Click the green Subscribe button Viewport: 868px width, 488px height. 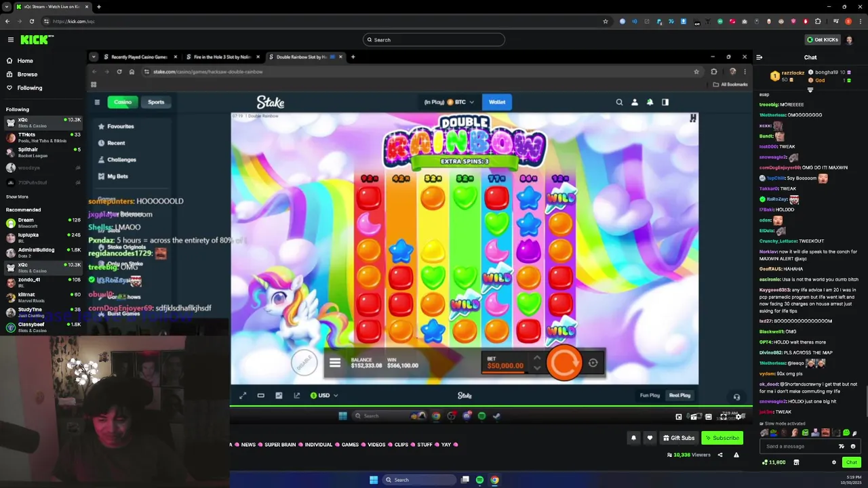click(722, 438)
